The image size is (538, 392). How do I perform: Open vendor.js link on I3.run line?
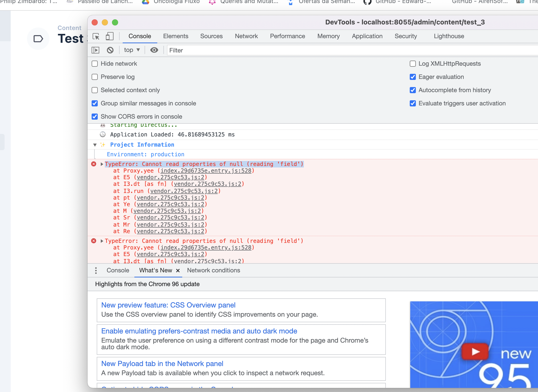(x=184, y=191)
